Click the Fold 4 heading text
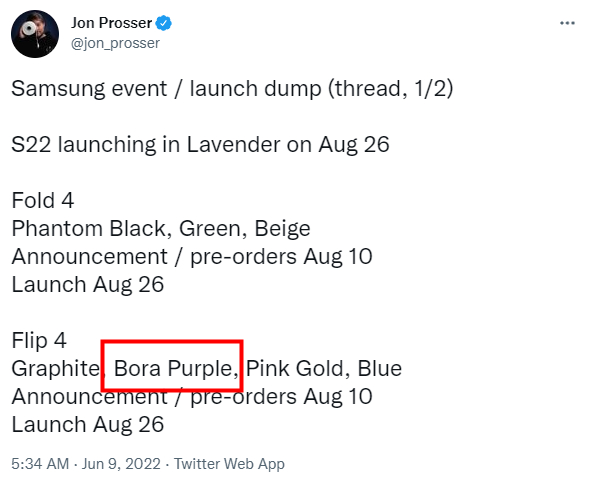 coord(43,200)
